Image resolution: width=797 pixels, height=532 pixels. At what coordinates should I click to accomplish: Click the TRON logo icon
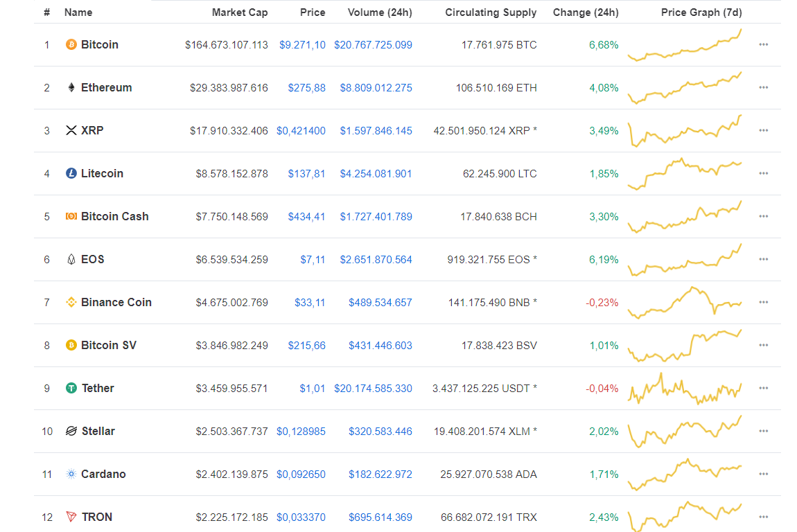[x=71, y=517]
